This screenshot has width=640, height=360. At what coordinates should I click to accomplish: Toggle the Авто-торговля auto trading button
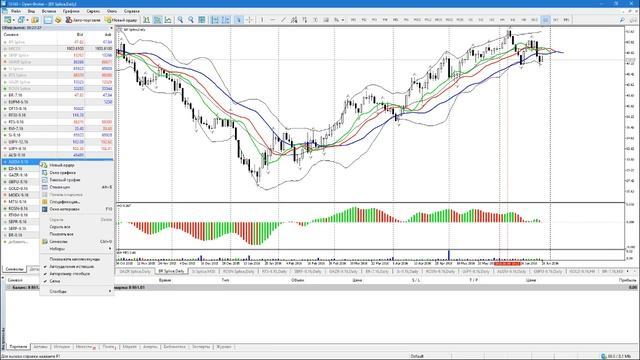pyautogui.click(x=83, y=20)
